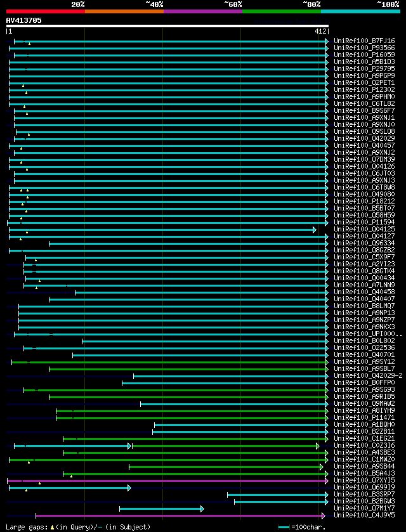Click the green alignment bar for A9SB44
Image resolution: width=406 pixels, height=532 pixels.
[226, 467]
